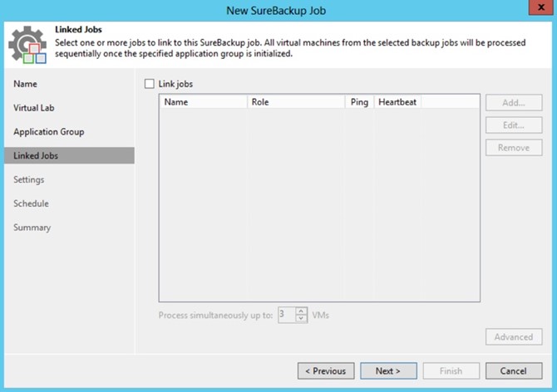
Task: Click the Finish button
Action: coord(451,370)
